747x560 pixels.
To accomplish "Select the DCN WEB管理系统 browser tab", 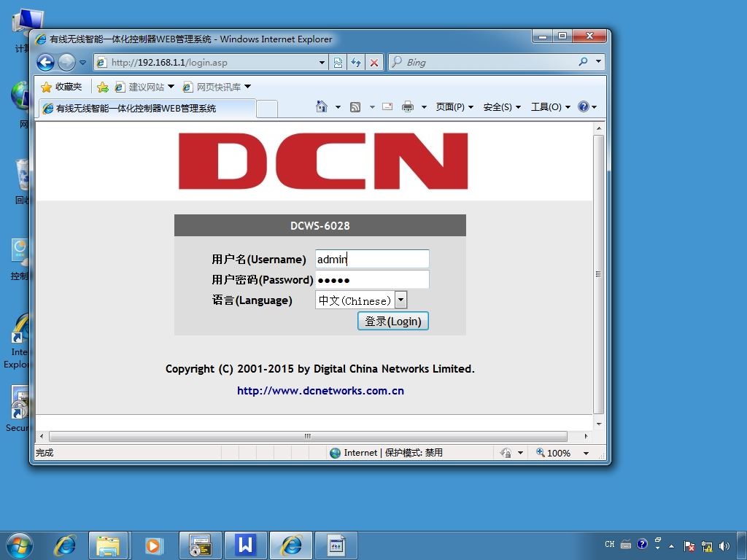I will [x=147, y=108].
